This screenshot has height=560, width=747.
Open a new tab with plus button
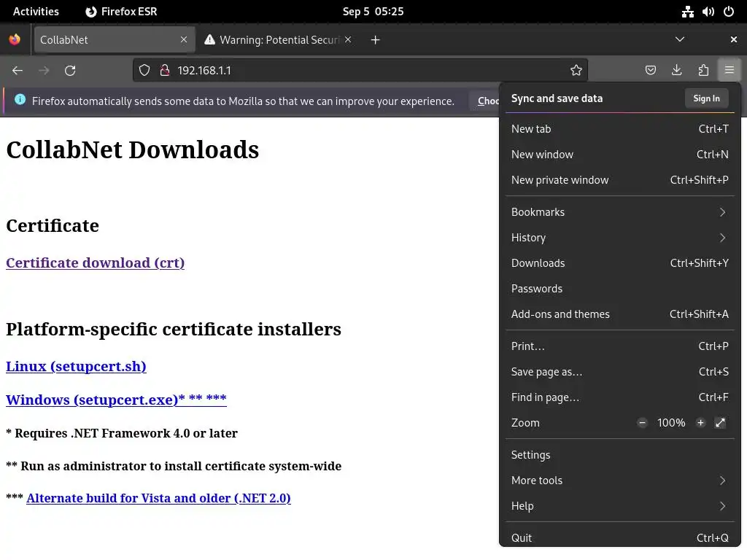376,40
